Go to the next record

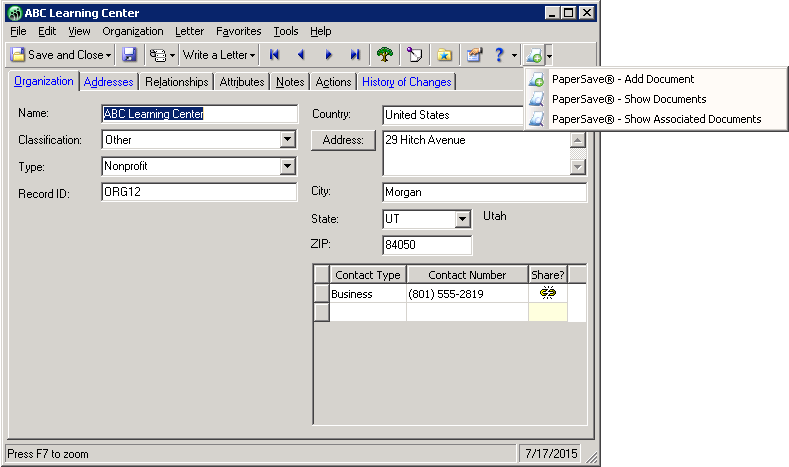click(328, 55)
